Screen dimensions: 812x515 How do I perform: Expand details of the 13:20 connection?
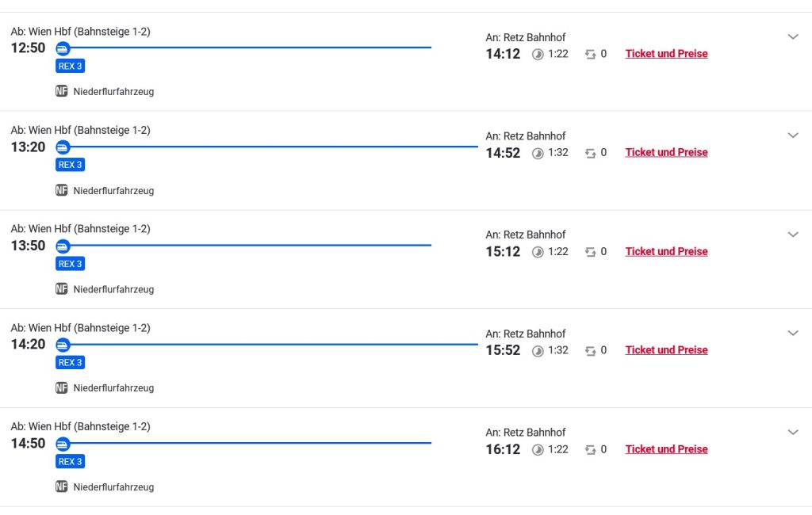[x=792, y=135]
